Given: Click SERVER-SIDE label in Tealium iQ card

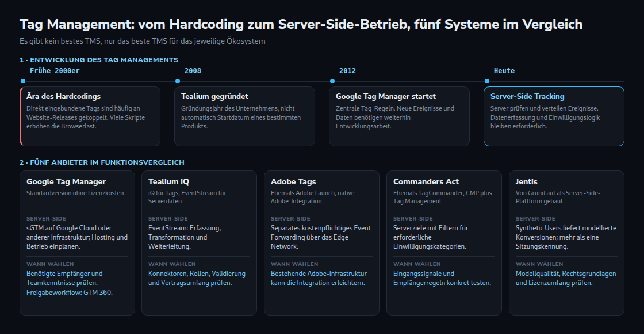Looking at the screenshot, I should point(168,219).
